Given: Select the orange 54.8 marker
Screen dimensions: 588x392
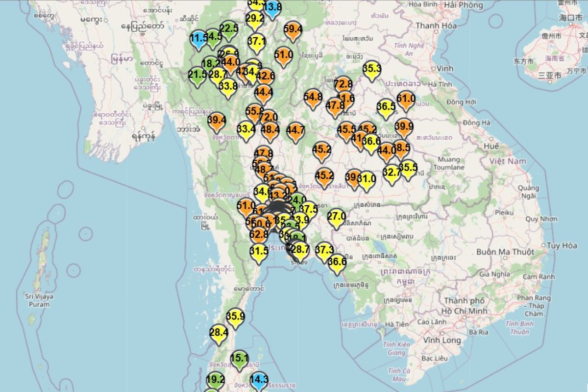Looking at the screenshot, I should click(x=313, y=99).
